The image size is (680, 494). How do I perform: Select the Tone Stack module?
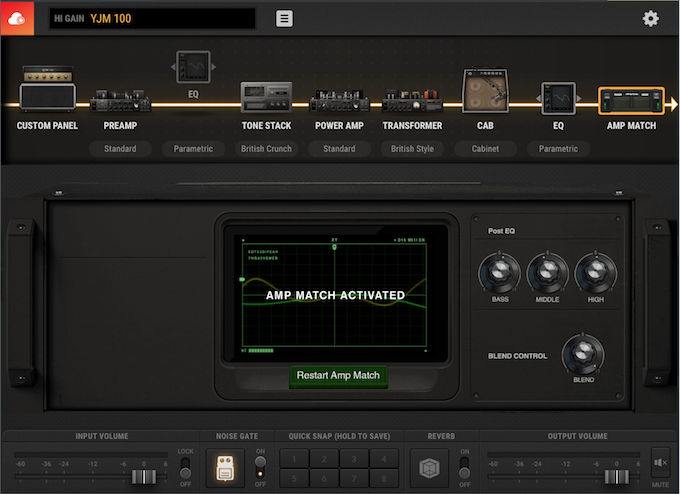[266, 97]
